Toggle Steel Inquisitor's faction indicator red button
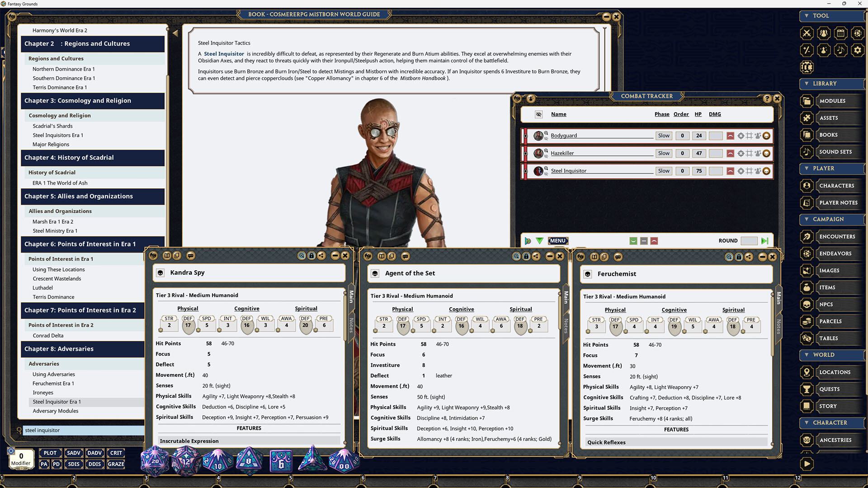 click(x=730, y=171)
